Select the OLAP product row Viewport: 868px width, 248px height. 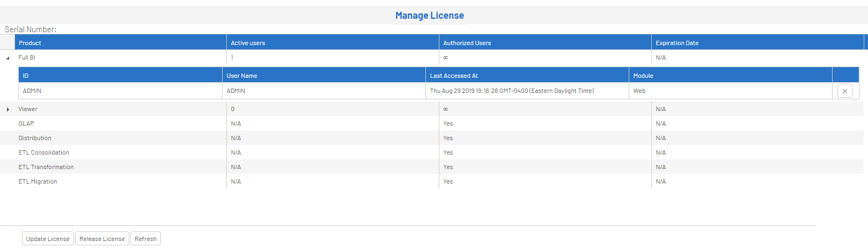26,123
